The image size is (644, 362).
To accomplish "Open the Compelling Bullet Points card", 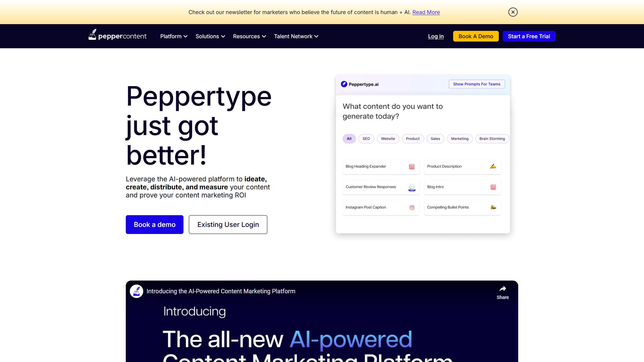I will point(463,207).
